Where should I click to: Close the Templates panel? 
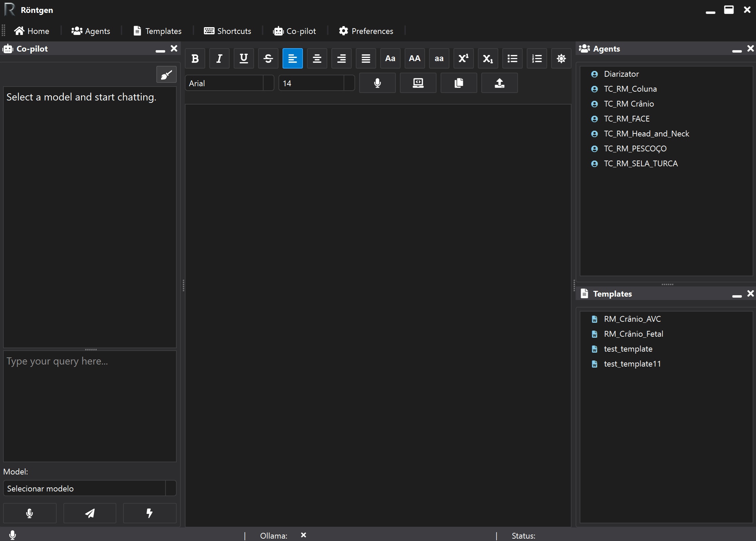click(751, 294)
